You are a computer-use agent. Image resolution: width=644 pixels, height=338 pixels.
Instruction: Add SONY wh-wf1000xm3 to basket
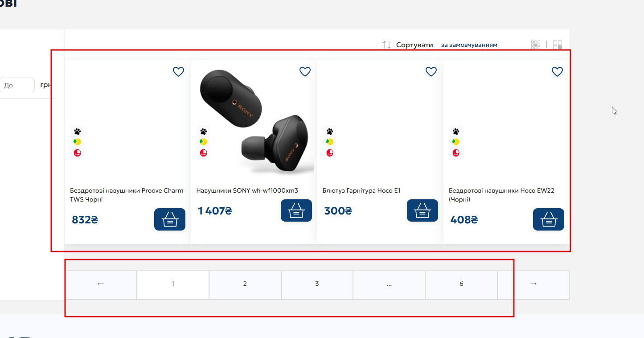296,210
